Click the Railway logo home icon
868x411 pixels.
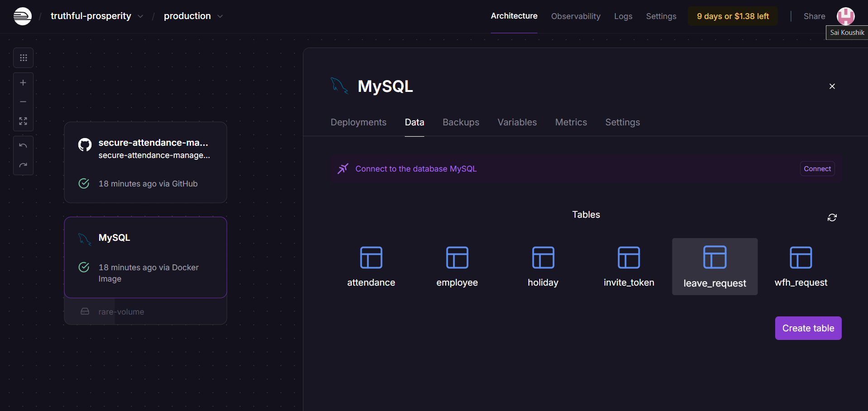tap(22, 16)
